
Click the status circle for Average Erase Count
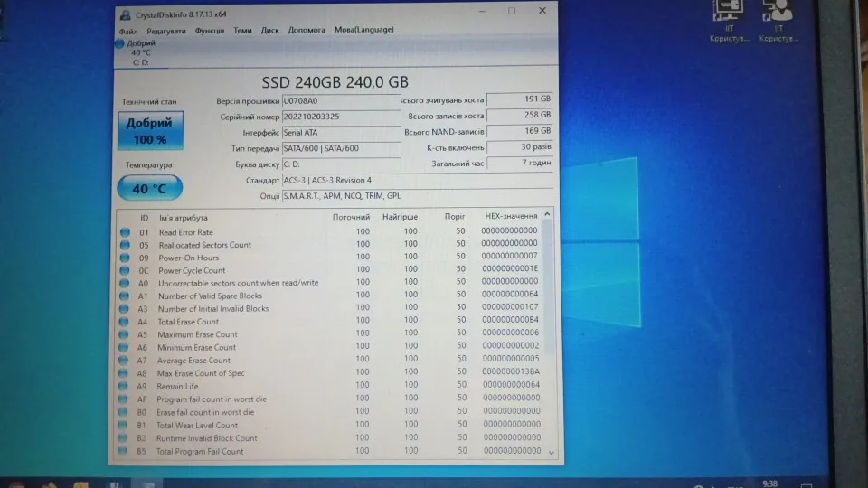124,361
